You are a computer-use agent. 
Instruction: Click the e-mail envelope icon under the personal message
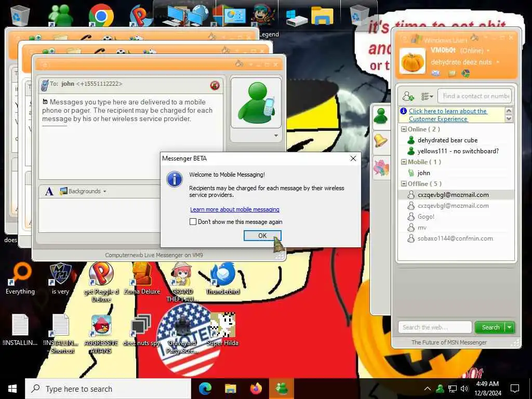tap(436, 73)
